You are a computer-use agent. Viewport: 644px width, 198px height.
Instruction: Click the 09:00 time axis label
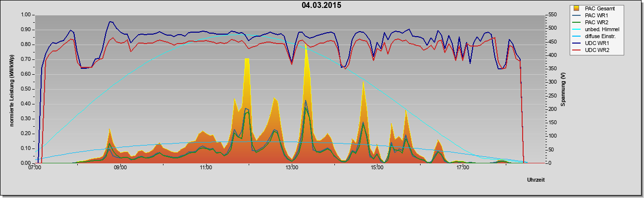coord(120,168)
